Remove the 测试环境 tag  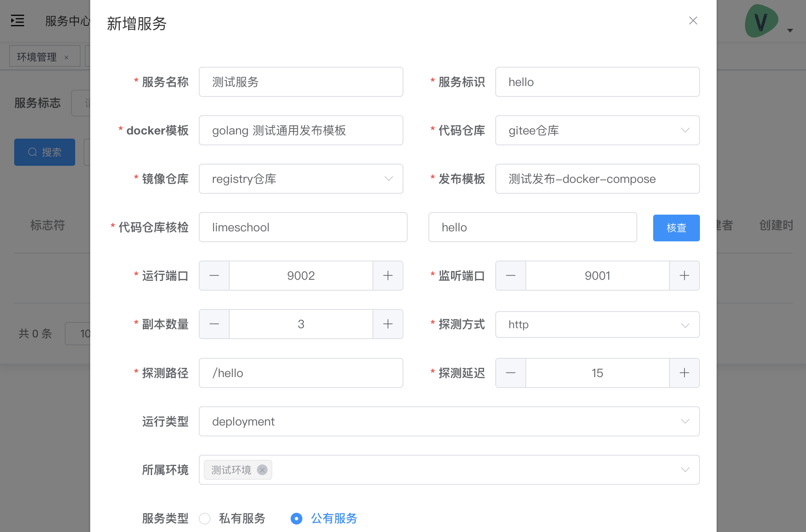(x=262, y=470)
